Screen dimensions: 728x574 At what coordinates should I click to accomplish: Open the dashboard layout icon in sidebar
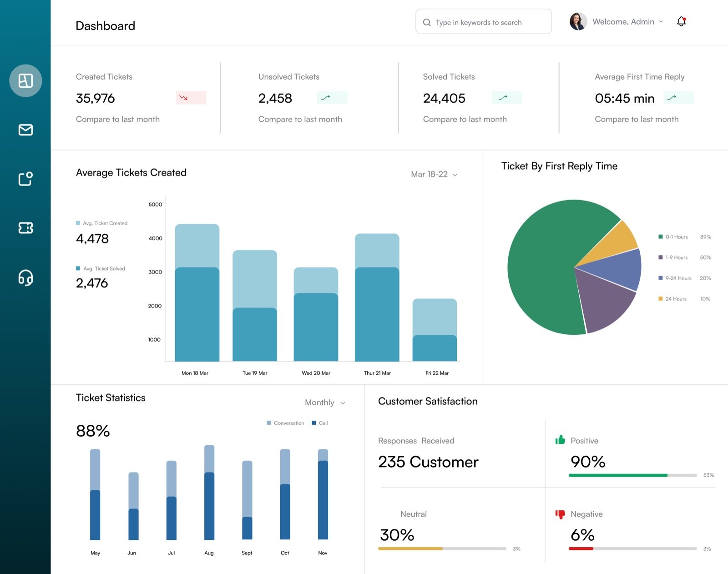coord(25,81)
